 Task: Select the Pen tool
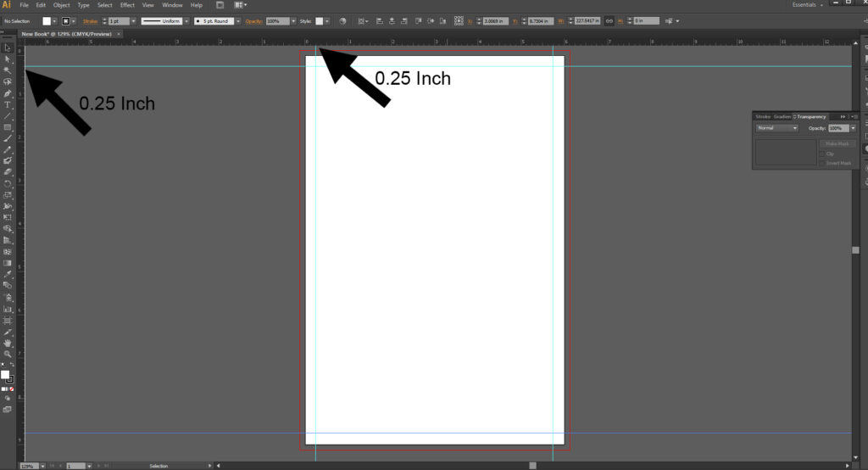[7, 93]
